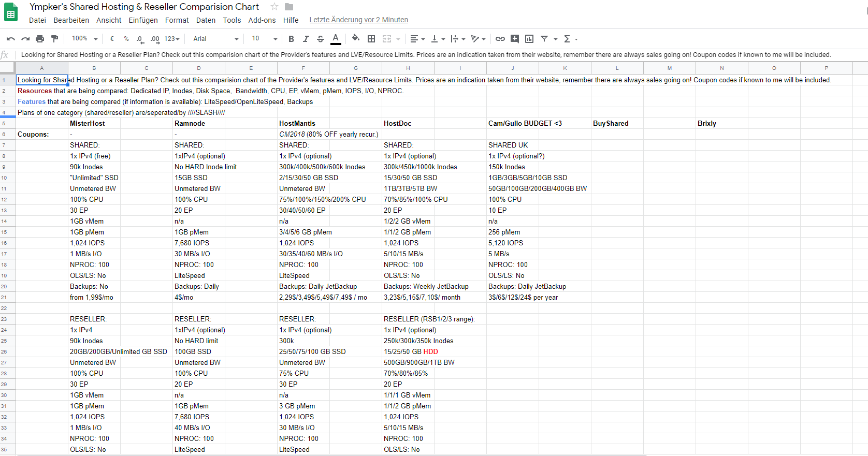Go to Sheets home via green logo
868x456 pixels.
tap(11, 12)
